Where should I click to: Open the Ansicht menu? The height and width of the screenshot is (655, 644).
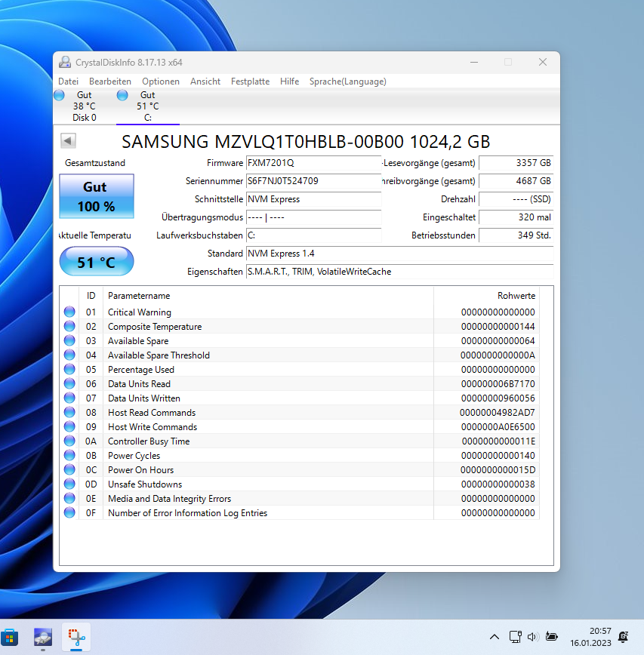coord(205,81)
